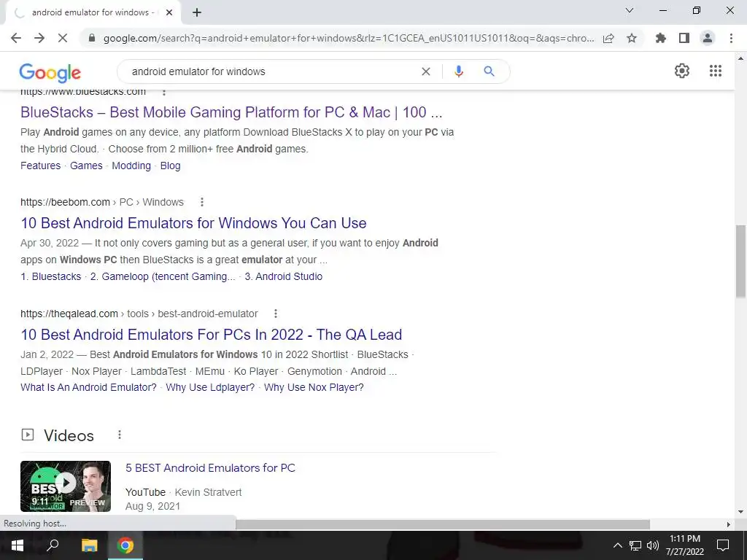Stop loading the page
Viewport: 747px width, 560px height.
click(x=63, y=38)
